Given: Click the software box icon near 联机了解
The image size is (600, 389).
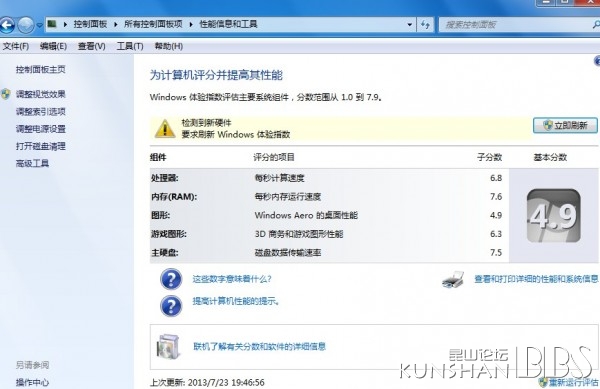Looking at the screenshot, I should coord(168,347).
